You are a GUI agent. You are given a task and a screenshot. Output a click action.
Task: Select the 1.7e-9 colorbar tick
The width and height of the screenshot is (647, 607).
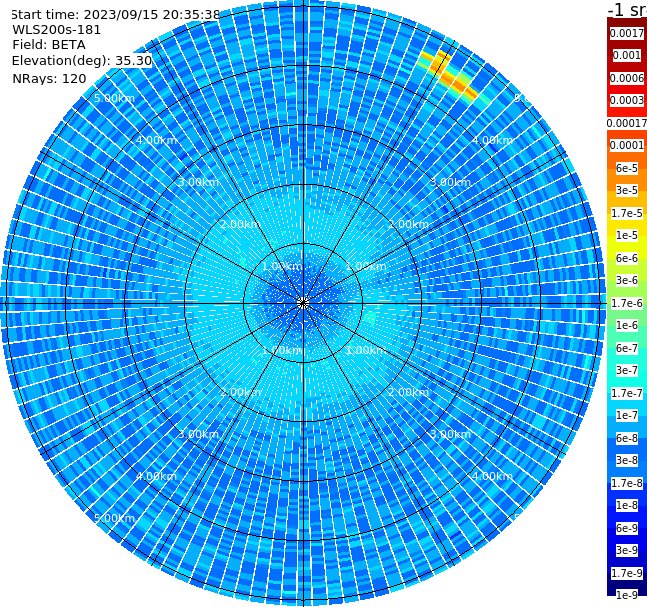coord(627,573)
